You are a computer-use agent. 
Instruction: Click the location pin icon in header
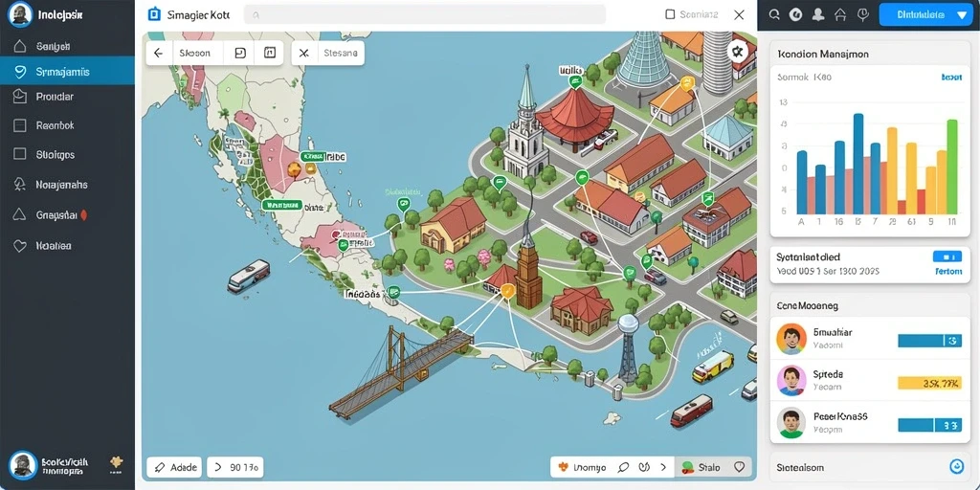862,15
